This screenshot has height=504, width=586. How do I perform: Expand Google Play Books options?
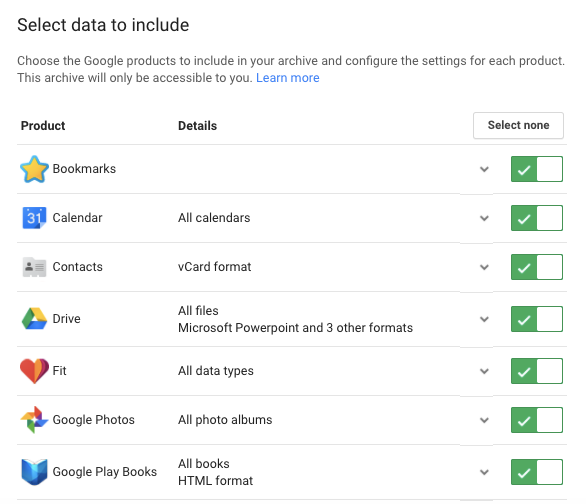[484, 472]
